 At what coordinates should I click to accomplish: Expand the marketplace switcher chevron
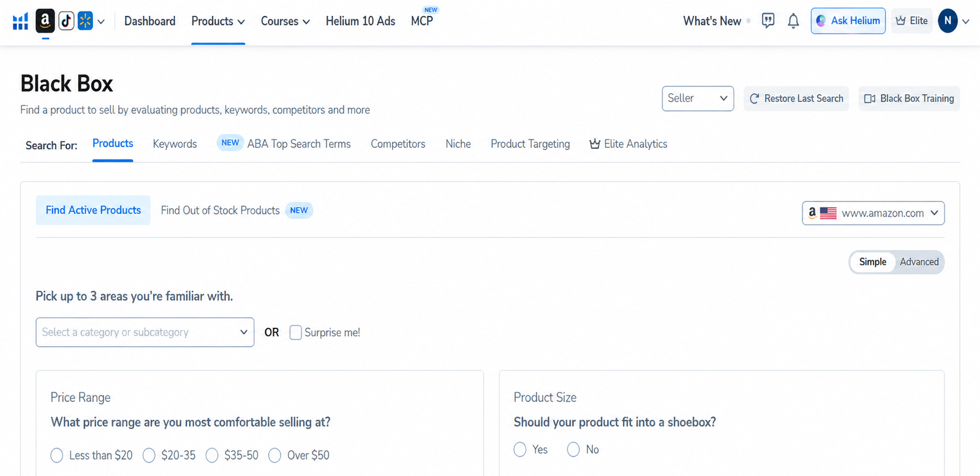pos(101,21)
